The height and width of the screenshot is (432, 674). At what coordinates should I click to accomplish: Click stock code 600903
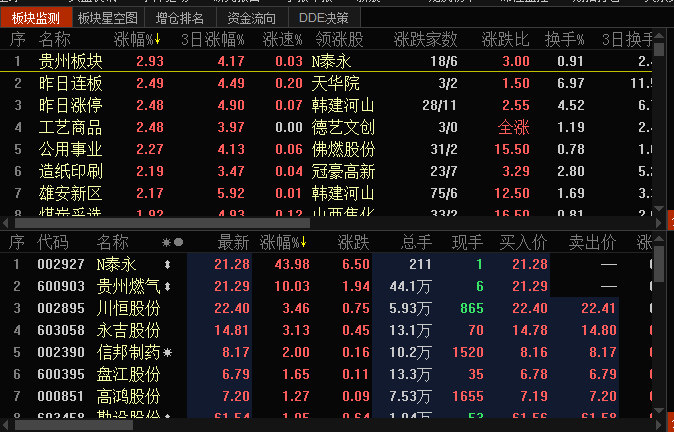click(x=61, y=286)
